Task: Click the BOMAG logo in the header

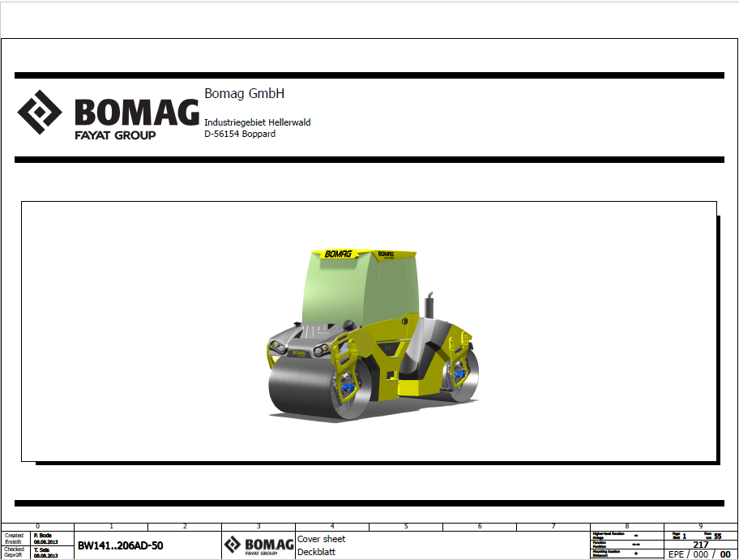Action: pyautogui.click(x=108, y=114)
